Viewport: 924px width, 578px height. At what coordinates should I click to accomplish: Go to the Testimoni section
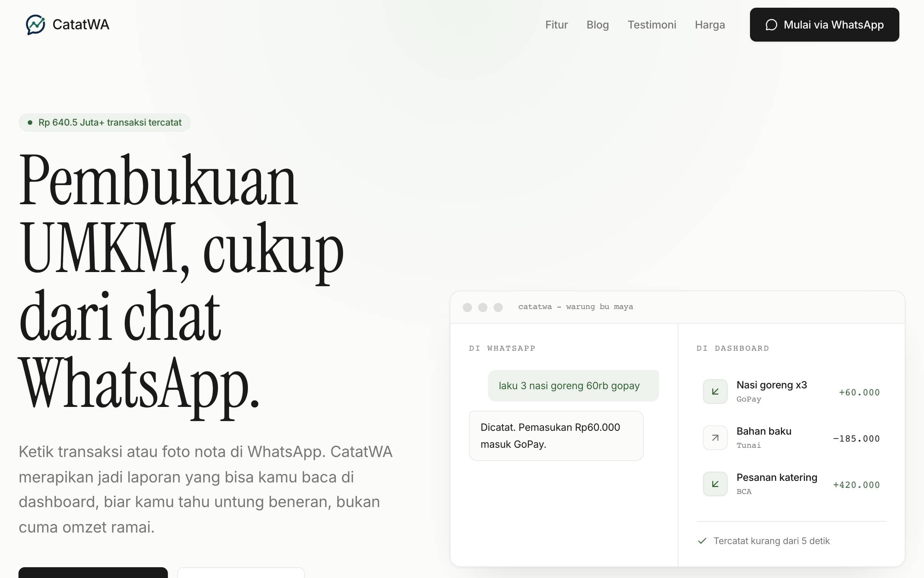[x=652, y=25]
